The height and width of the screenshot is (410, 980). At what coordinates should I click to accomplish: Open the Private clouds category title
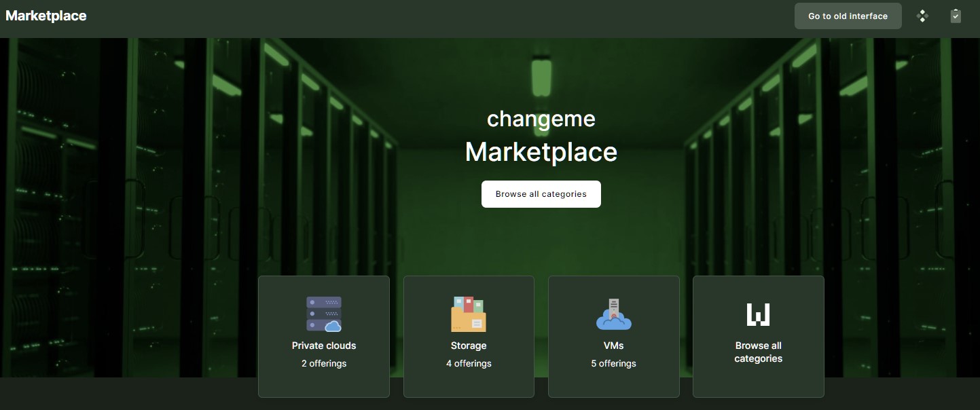click(324, 346)
